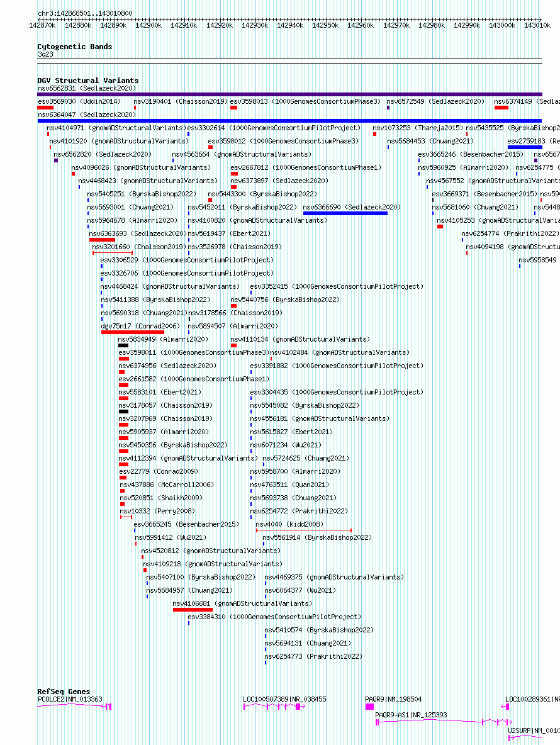Select nsv4563664 (gnomADStructuralVariants) label

pyautogui.click(x=242, y=154)
